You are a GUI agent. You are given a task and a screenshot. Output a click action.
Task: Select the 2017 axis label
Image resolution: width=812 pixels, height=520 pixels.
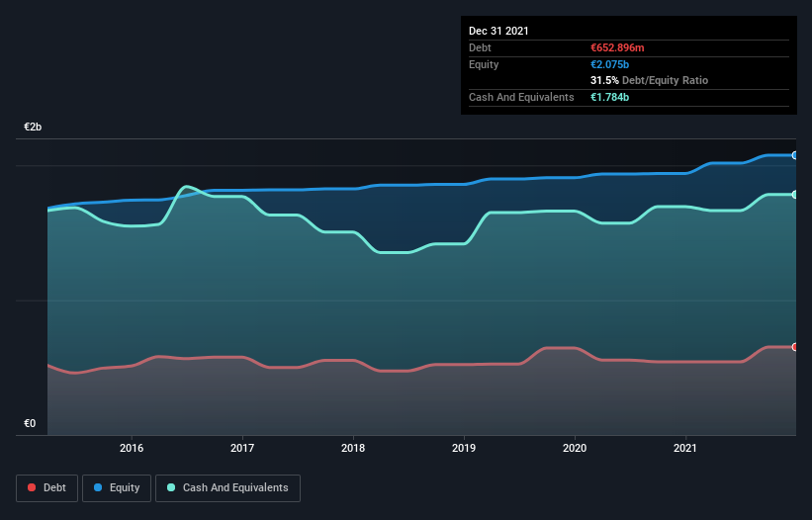tap(242, 448)
